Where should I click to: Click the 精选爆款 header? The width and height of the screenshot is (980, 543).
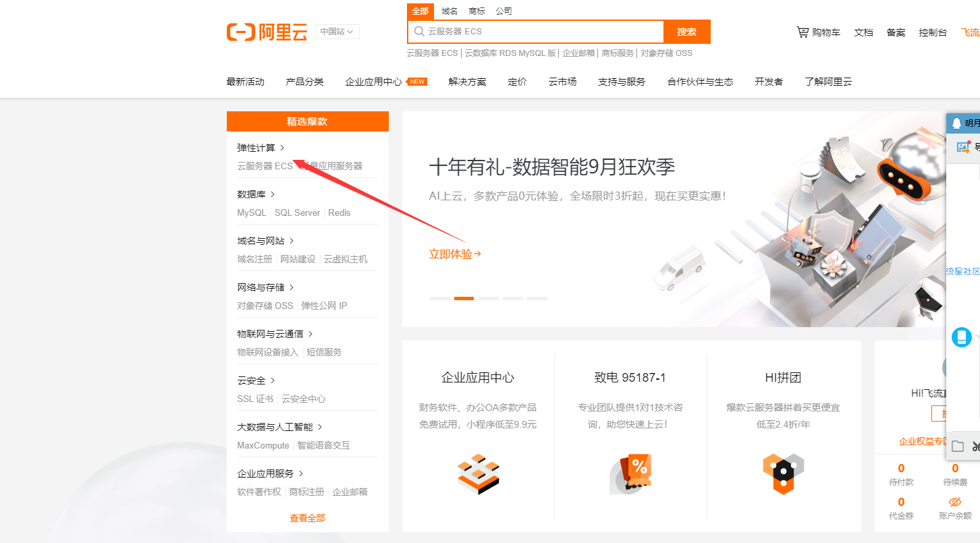pyautogui.click(x=308, y=121)
